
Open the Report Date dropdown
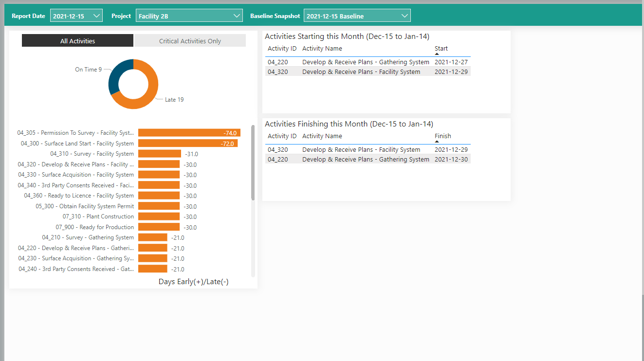(x=76, y=16)
